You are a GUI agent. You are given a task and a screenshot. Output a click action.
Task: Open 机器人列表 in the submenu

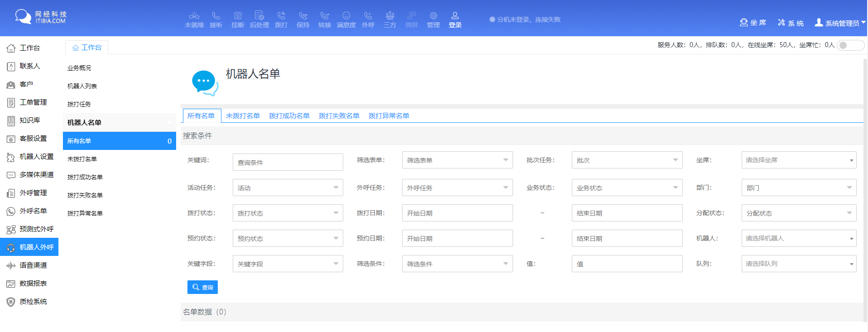click(x=82, y=86)
